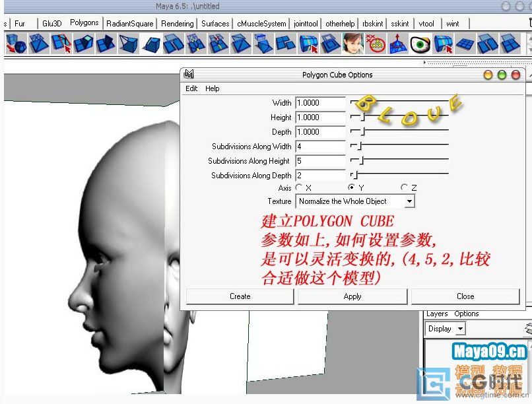The image size is (532, 404).
Task: Click the eyeball shelf icon
Action: [420, 44]
